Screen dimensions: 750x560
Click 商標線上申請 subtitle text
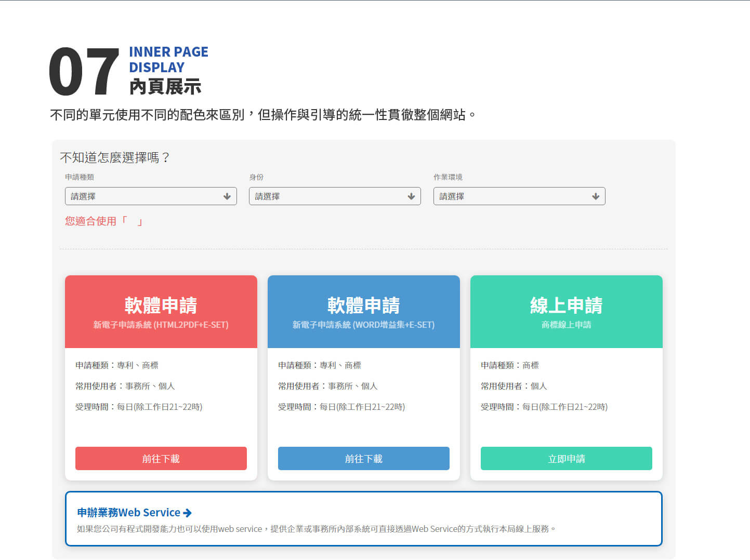(566, 325)
